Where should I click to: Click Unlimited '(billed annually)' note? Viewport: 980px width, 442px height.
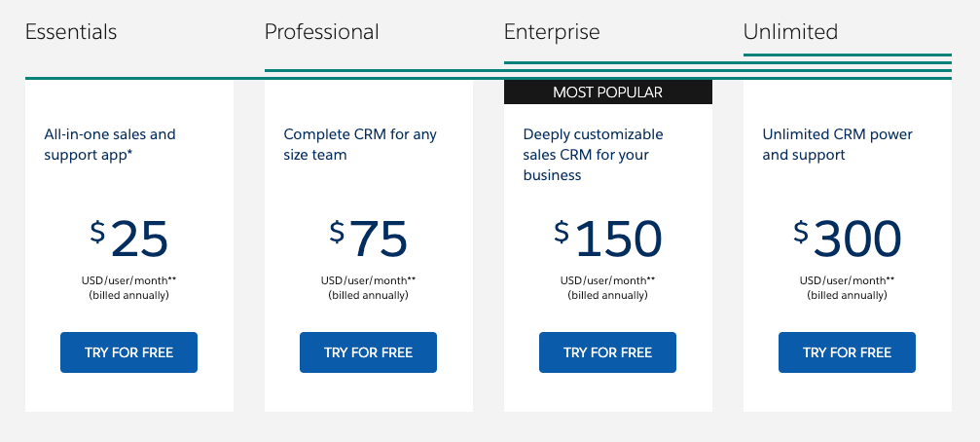click(x=847, y=295)
